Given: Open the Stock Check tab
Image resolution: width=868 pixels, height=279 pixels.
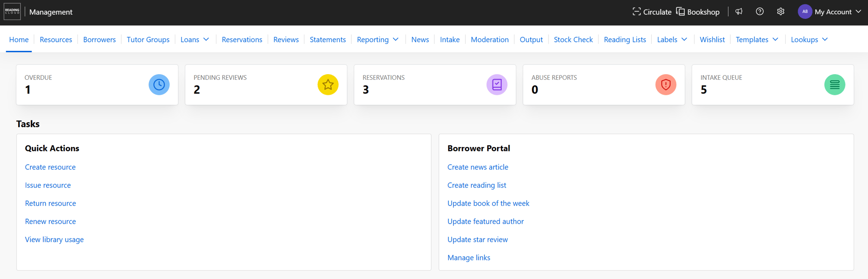Looking at the screenshot, I should [573, 39].
